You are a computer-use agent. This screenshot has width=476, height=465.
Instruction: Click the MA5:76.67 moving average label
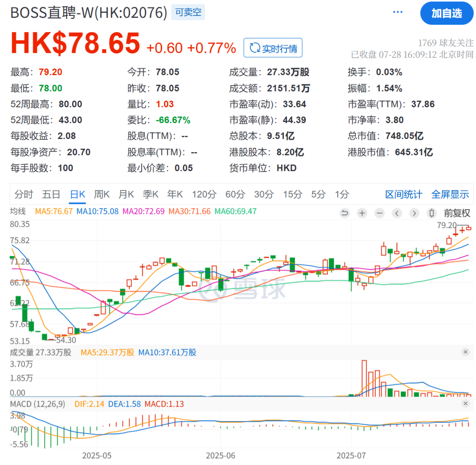point(54,211)
